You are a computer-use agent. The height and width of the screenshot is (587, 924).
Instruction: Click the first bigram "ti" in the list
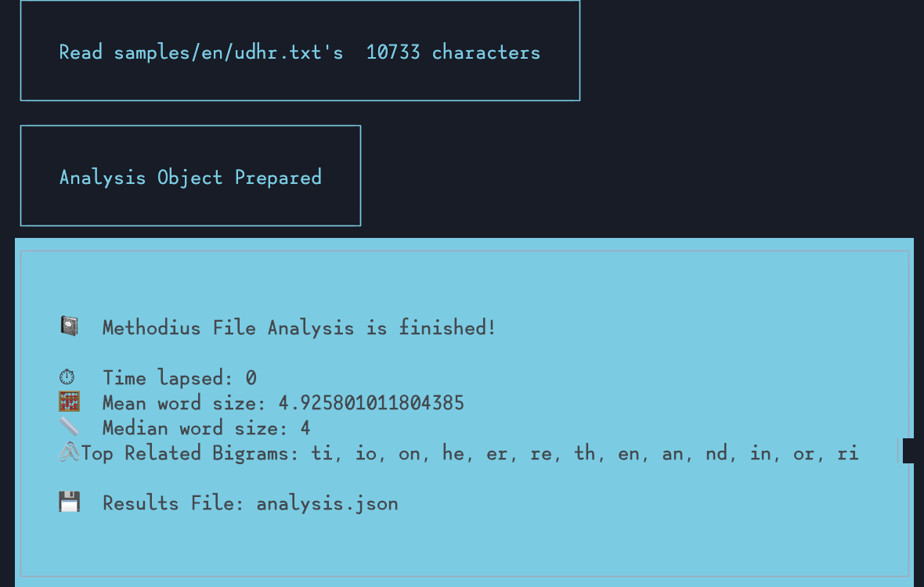321,453
